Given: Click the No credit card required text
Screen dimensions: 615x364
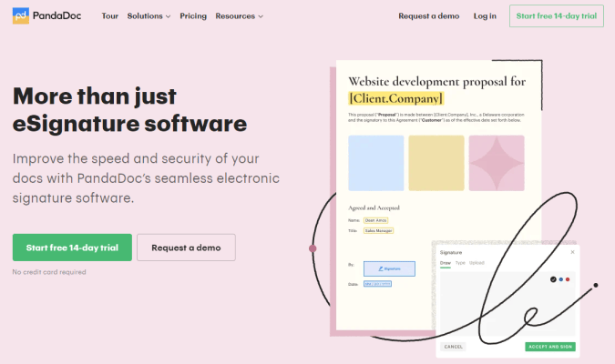Looking at the screenshot, I should point(49,272).
